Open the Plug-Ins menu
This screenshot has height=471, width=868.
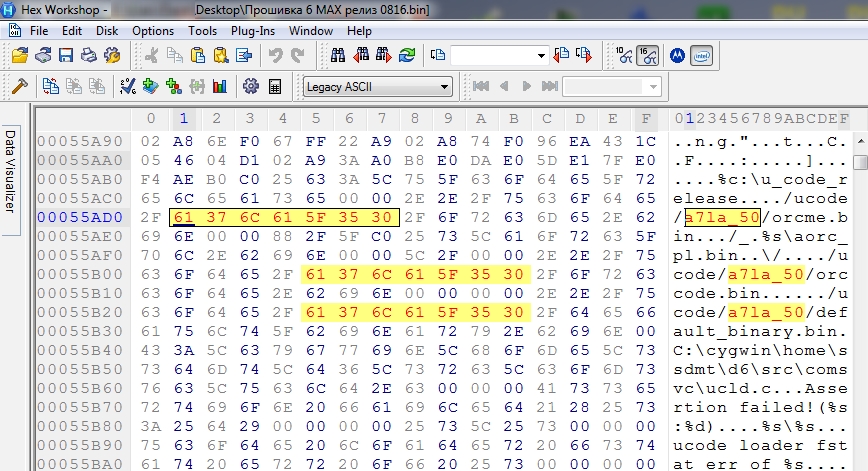click(252, 31)
